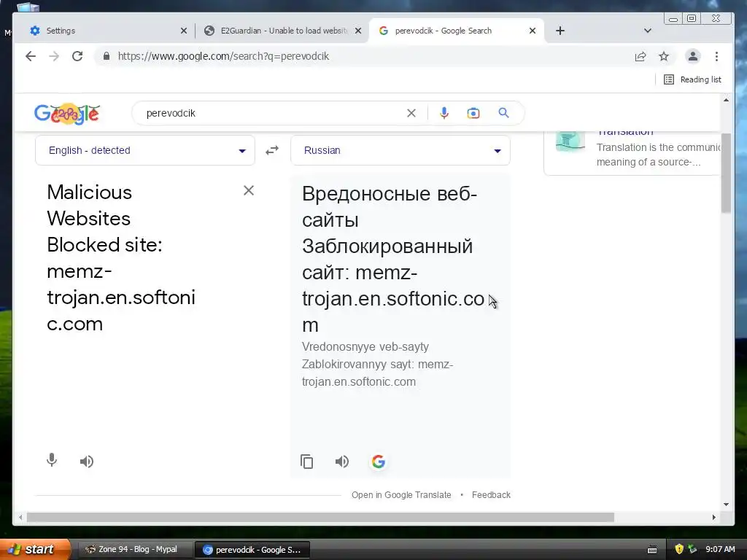
Task: Open the Windows Start menu
Action: pyautogui.click(x=34, y=549)
